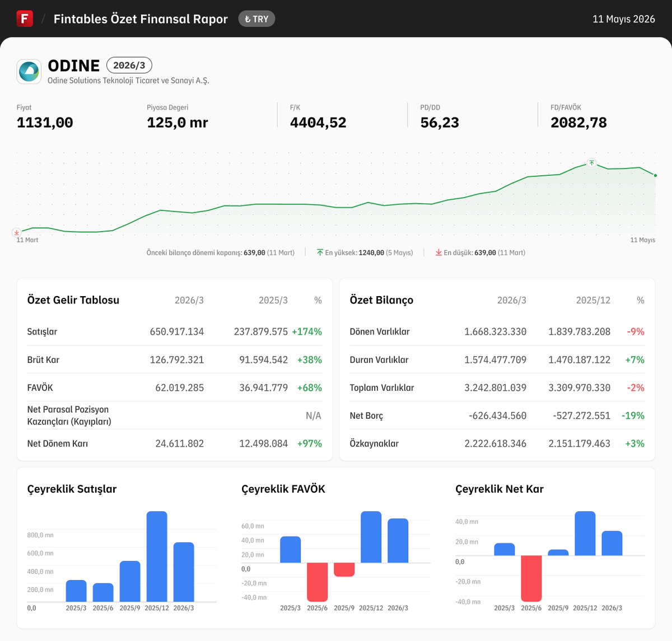
Task: Click Dönen Varlıklar change -9%
Action: (636, 331)
